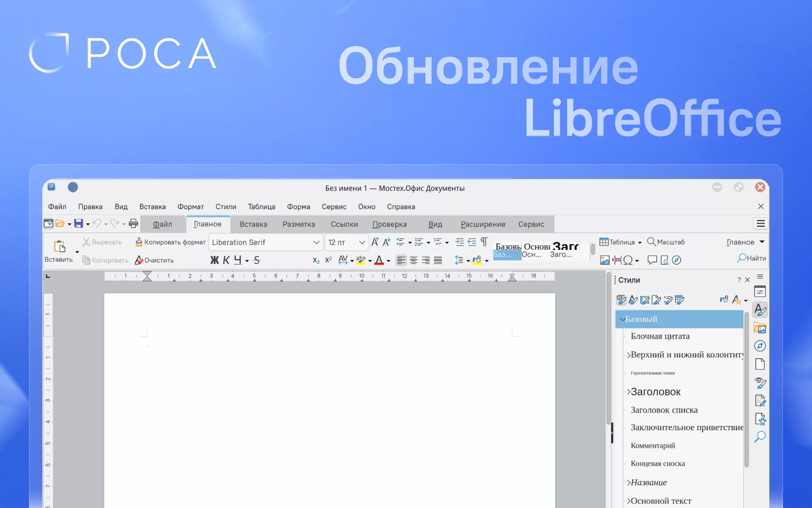Expand the Заголовок style tree item
The width and height of the screenshot is (812, 508).
pos(628,392)
